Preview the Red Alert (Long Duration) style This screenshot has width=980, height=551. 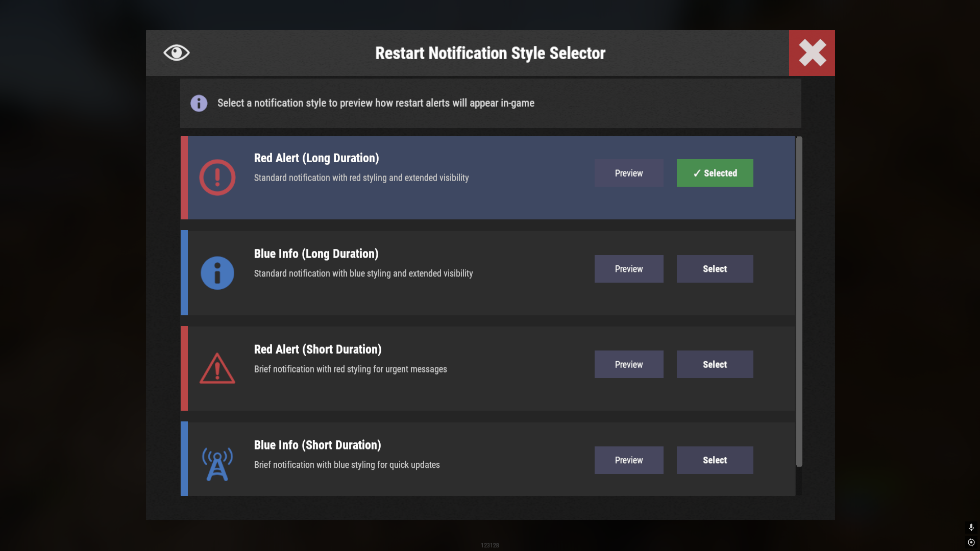[629, 173]
